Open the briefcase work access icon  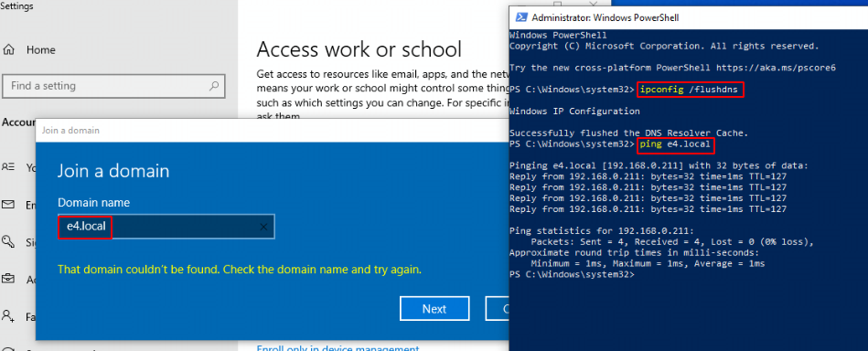click(8, 279)
